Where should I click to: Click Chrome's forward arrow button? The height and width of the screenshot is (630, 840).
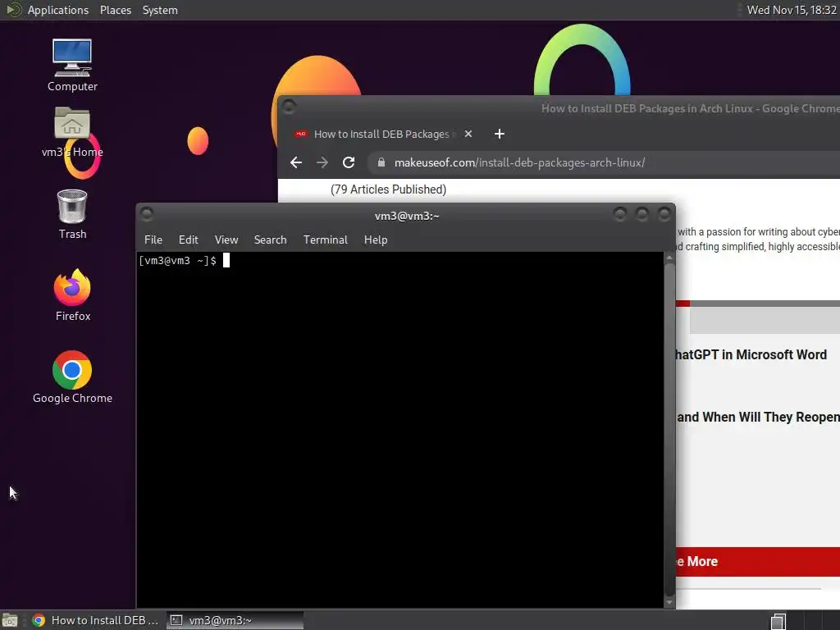(x=322, y=162)
